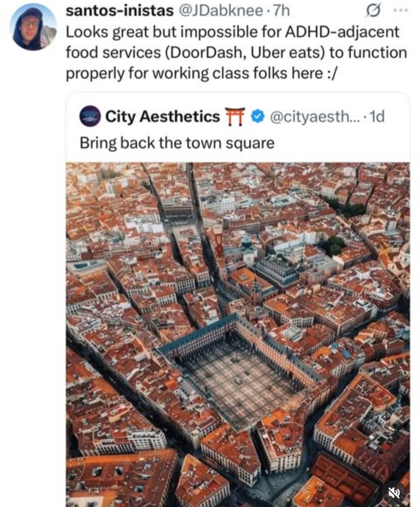Screen dimensions: 420x507
Task: Click the red torii gate emoji
Action: (x=235, y=116)
